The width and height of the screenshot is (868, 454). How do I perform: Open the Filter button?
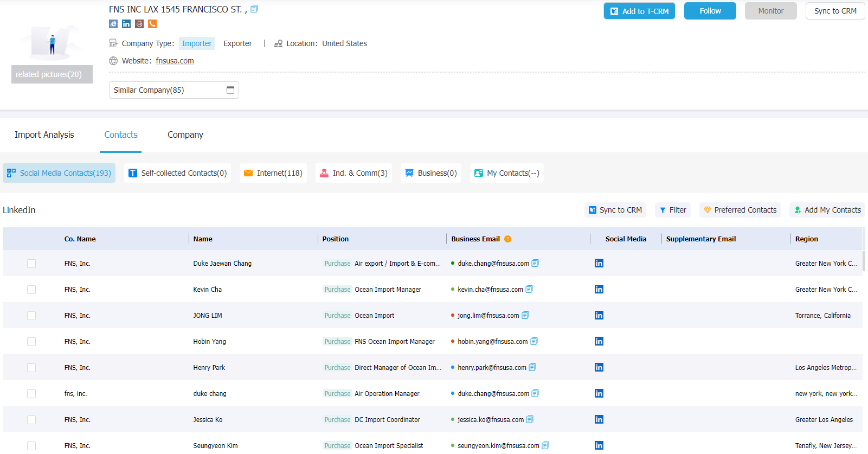coord(673,210)
